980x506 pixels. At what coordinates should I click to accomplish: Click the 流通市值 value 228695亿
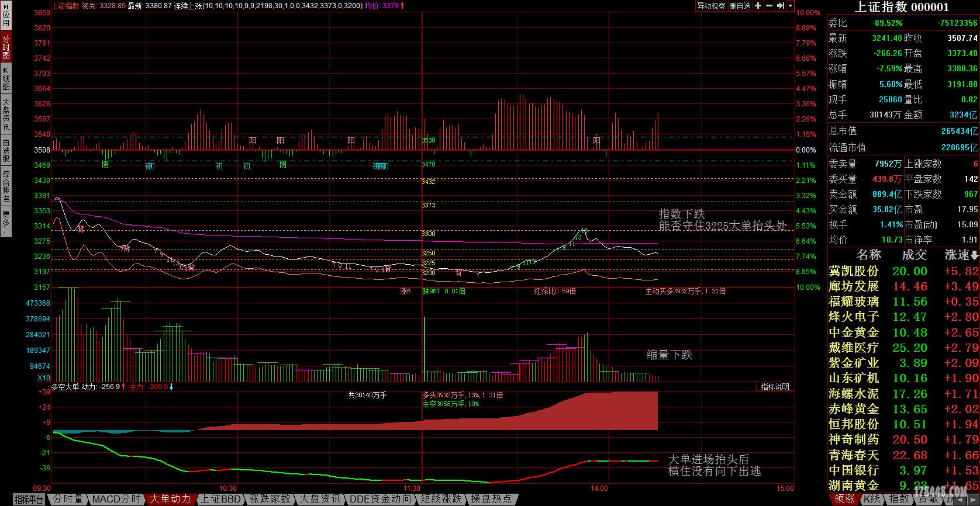960,148
